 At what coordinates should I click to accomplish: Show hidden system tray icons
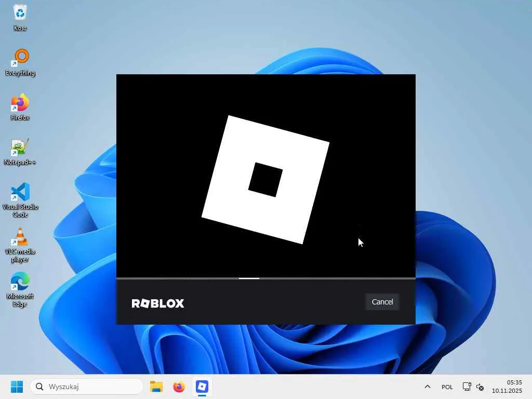(428, 387)
